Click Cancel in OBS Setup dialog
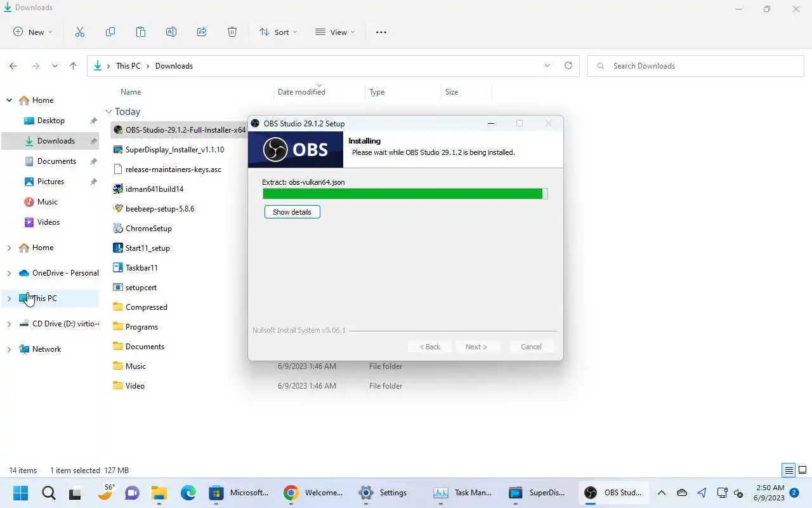This screenshot has height=508, width=812. [x=531, y=347]
